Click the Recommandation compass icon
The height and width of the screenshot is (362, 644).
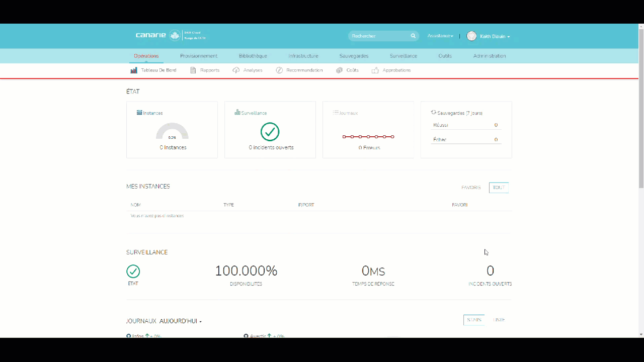click(279, 70)
